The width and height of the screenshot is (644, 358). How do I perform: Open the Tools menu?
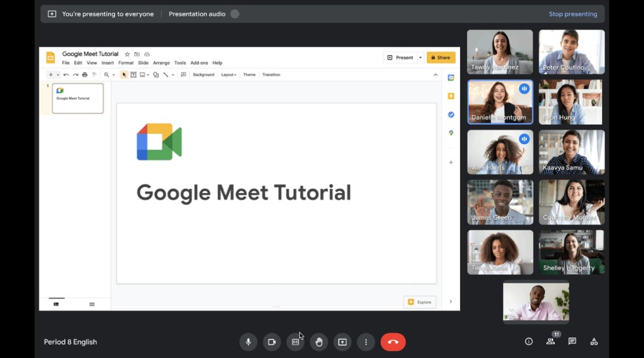[x=180, y=63]
